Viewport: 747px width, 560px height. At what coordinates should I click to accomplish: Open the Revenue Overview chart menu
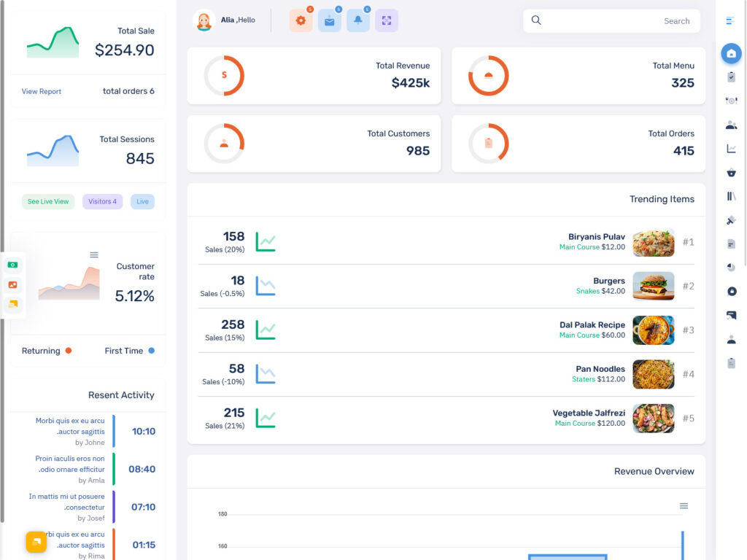684,506
